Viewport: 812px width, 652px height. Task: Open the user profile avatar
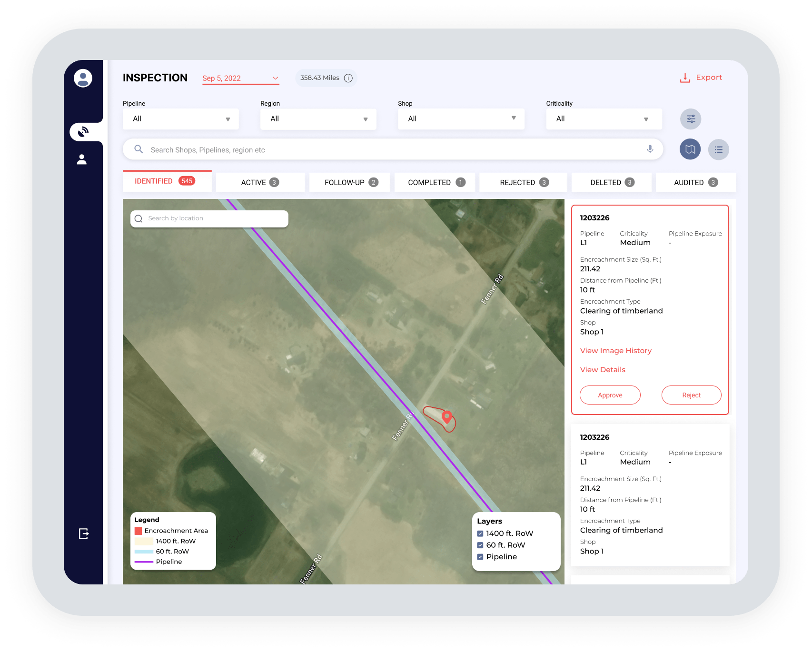click(x=83, y=78)
